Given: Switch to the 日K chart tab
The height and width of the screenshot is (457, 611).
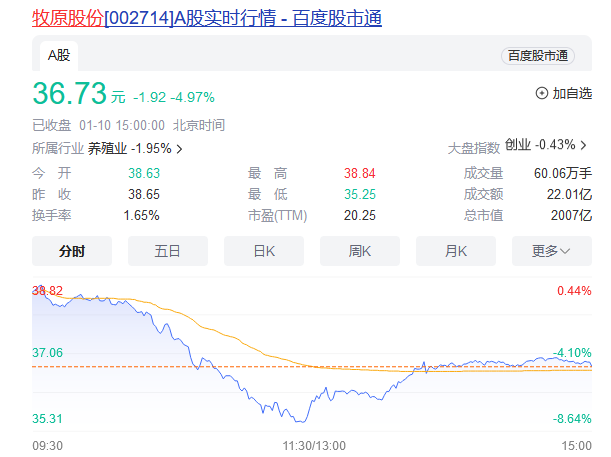Looking at the screenshot, I should coord(264,251).
